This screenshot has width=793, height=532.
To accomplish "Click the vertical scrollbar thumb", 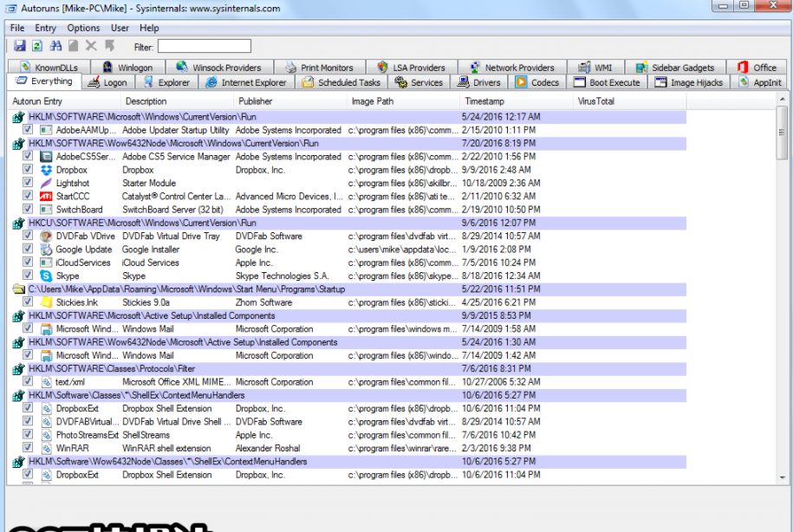I will pos(782,134).
